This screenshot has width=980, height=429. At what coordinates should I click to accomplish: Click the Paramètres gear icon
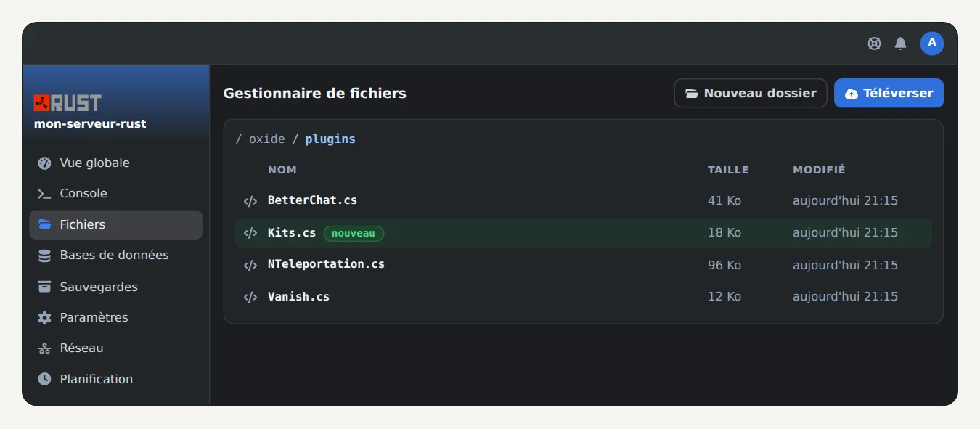(44, 317)
